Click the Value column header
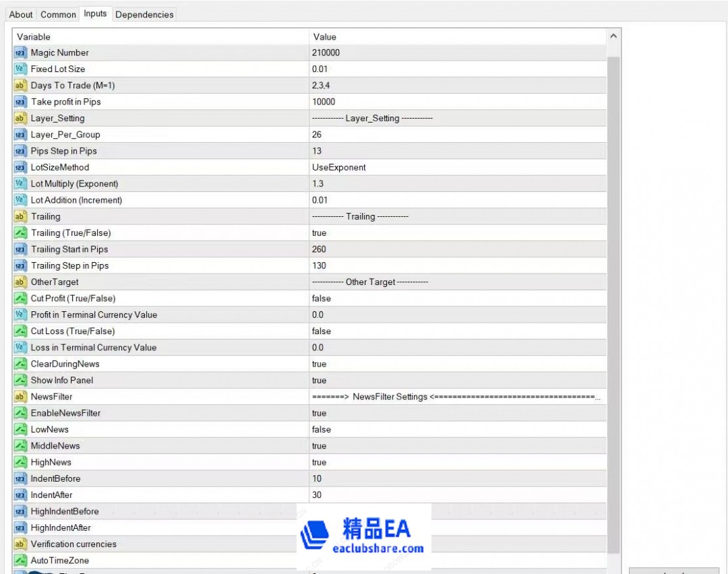The height and width of the screenshot is (574, 728). [x=457, y=36]
